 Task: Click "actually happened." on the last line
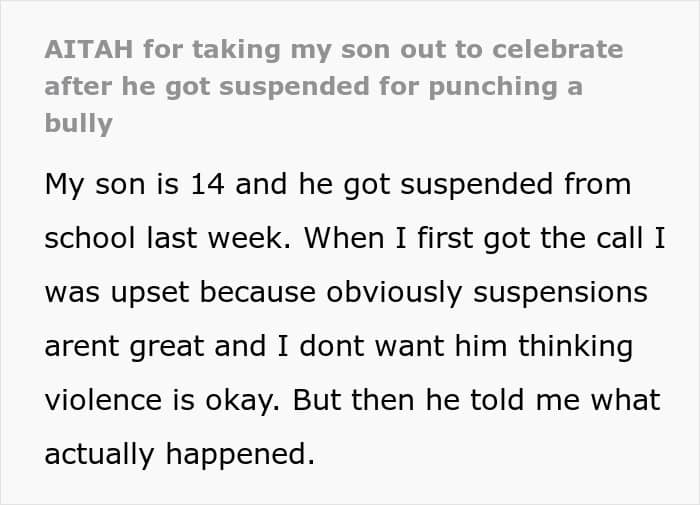180,455
